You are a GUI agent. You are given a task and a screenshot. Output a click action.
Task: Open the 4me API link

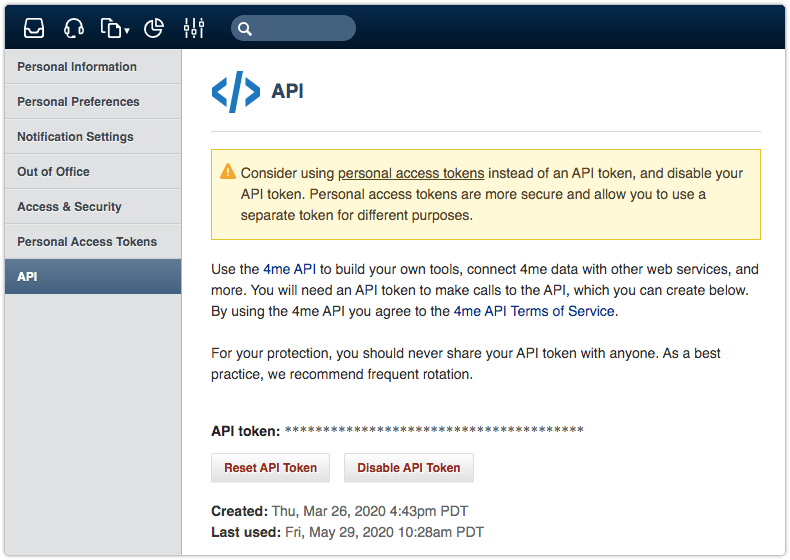point(289,269)
